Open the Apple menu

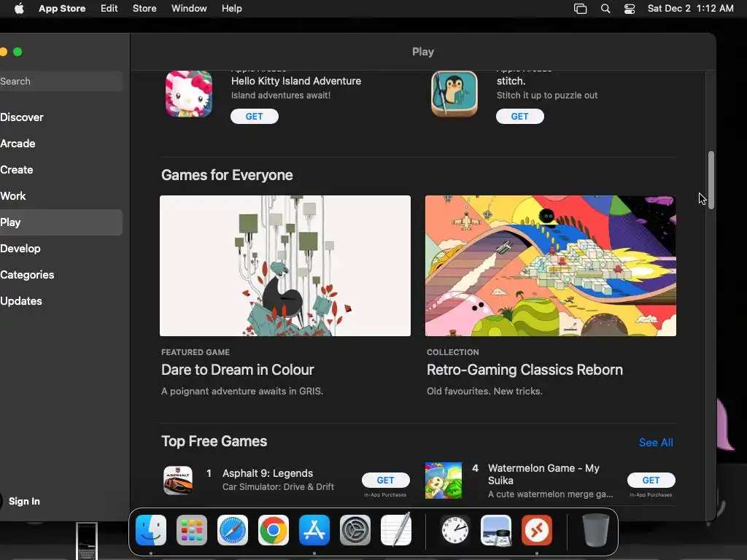[19, 8]
